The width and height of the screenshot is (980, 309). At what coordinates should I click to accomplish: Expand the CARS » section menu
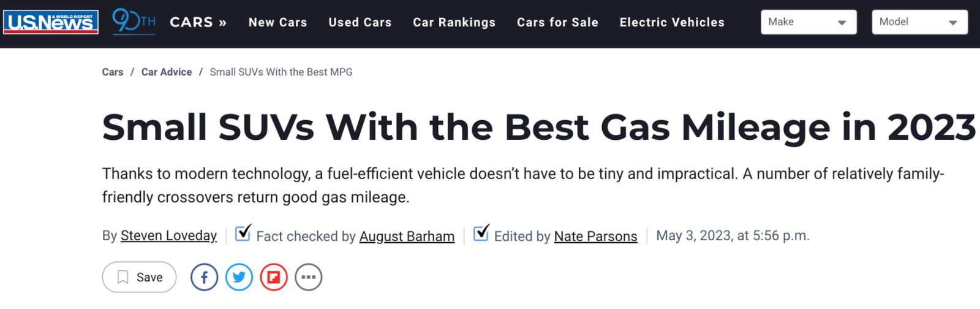198,22
